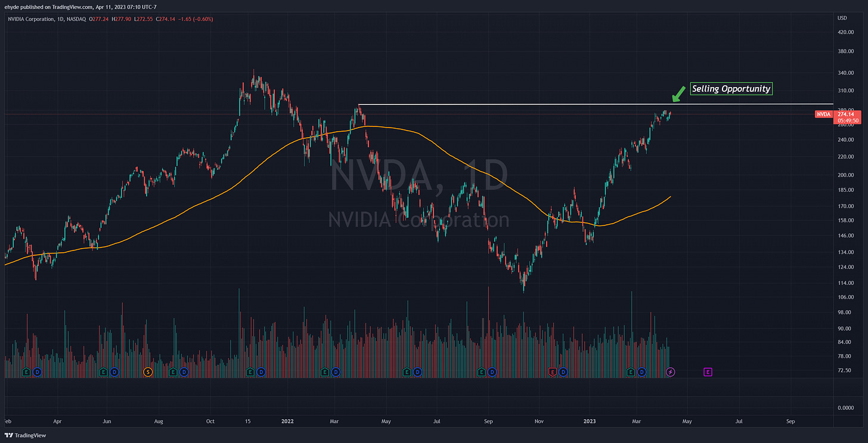
Task: Click the 420.00 price axis label
Action: (845, 33)
